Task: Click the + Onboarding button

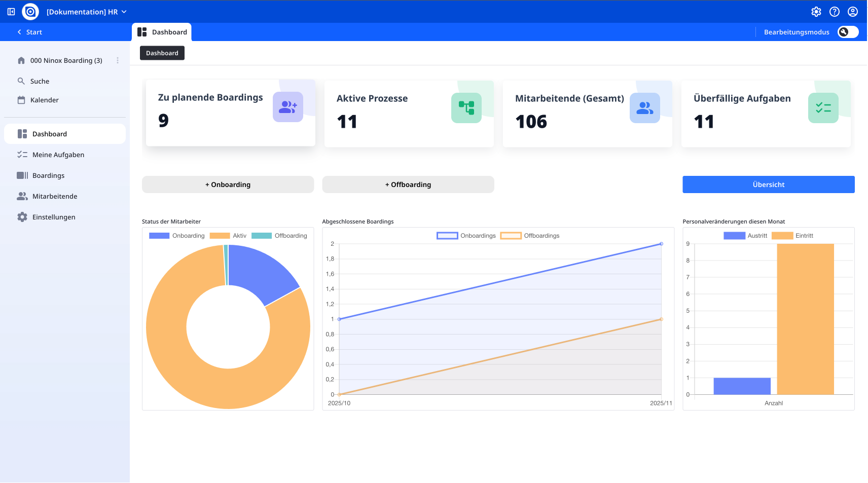Action: [x=228, y=184]
